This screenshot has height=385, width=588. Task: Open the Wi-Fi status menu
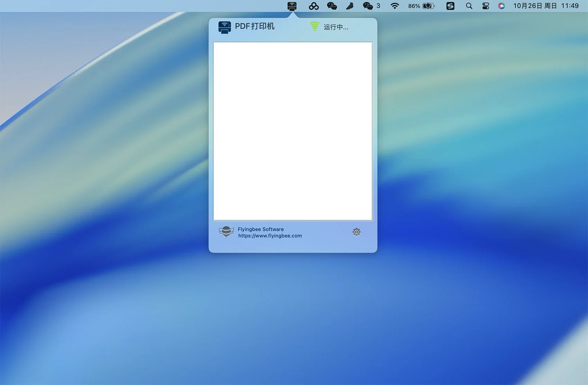(395, 6)
